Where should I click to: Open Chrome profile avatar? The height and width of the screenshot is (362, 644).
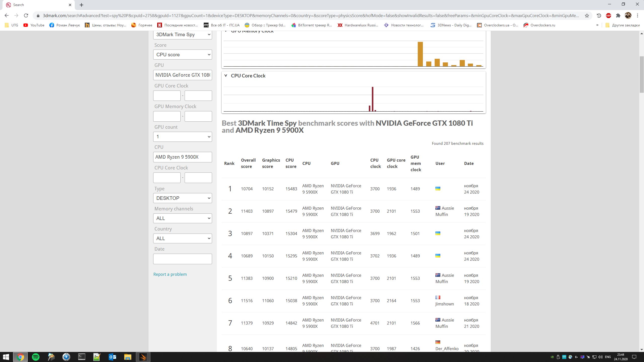pos(628,16)
